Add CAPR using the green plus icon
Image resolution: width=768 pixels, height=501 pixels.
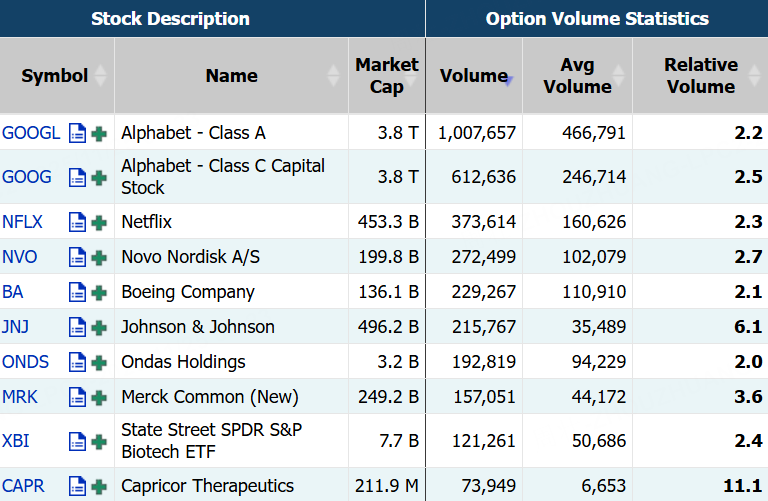coord(99,486)
